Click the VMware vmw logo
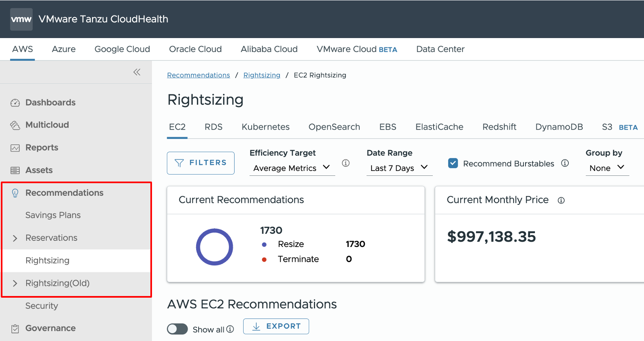 coord(21,19)
